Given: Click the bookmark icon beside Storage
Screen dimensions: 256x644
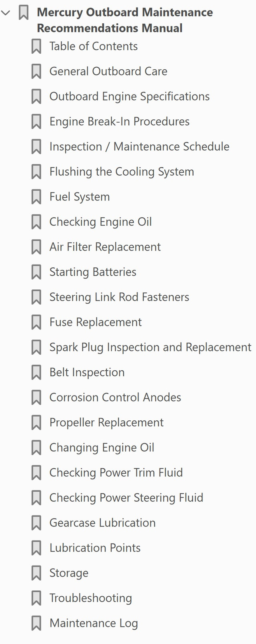Looking at the screenshot, I should [x=36, y=573].
